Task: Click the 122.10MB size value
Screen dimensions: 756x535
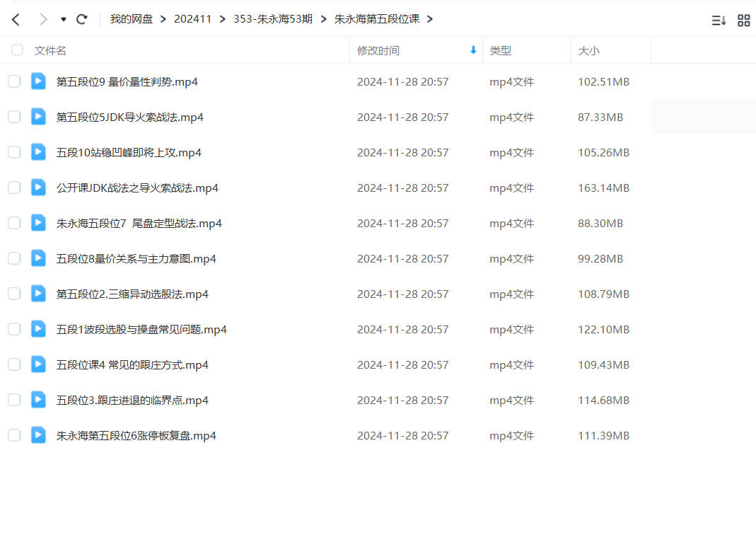Action: pos(604,330)
